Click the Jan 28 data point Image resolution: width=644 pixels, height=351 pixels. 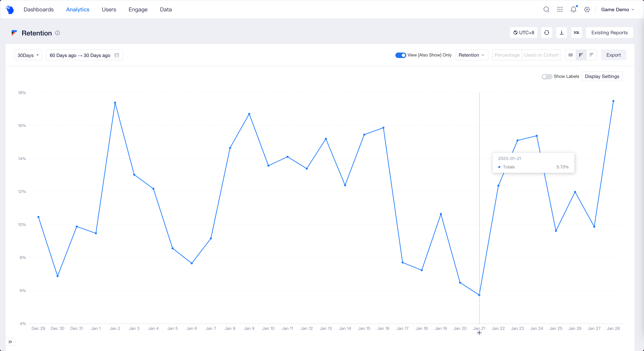tap(613, 101)
